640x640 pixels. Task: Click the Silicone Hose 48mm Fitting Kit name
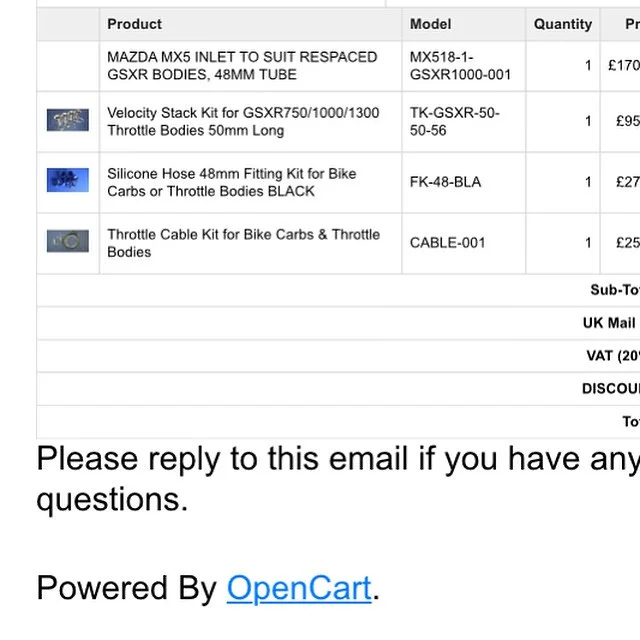pos(232,182)
